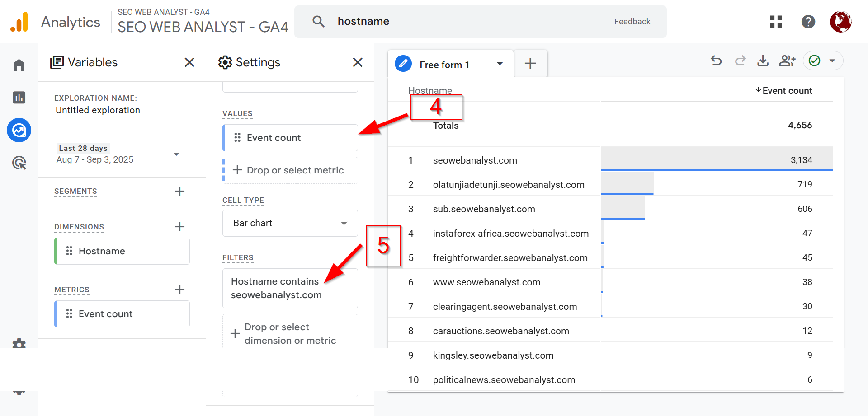Open the help question mark icon

808,22
